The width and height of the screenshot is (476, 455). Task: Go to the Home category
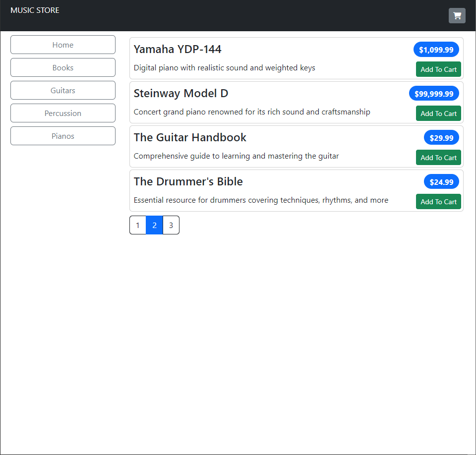pyautogui.click(x=63, y=45)
